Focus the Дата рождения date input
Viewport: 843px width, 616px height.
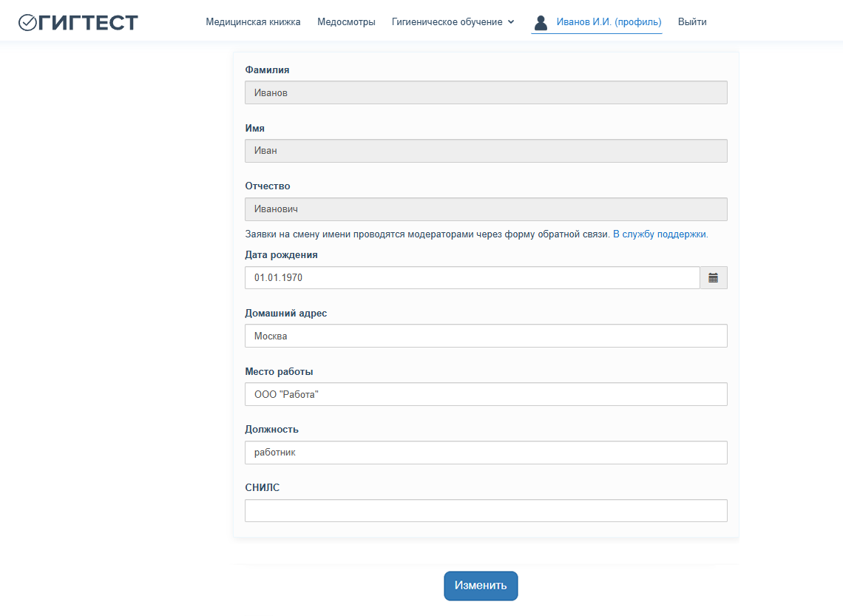tap(472, 278)
